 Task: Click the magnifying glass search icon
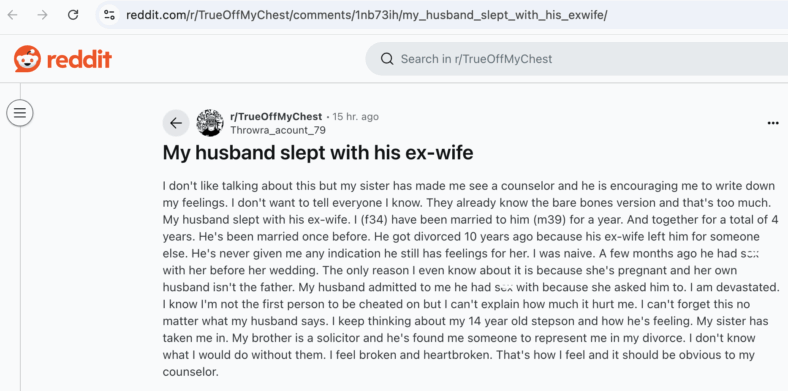(x=387, y=59)
